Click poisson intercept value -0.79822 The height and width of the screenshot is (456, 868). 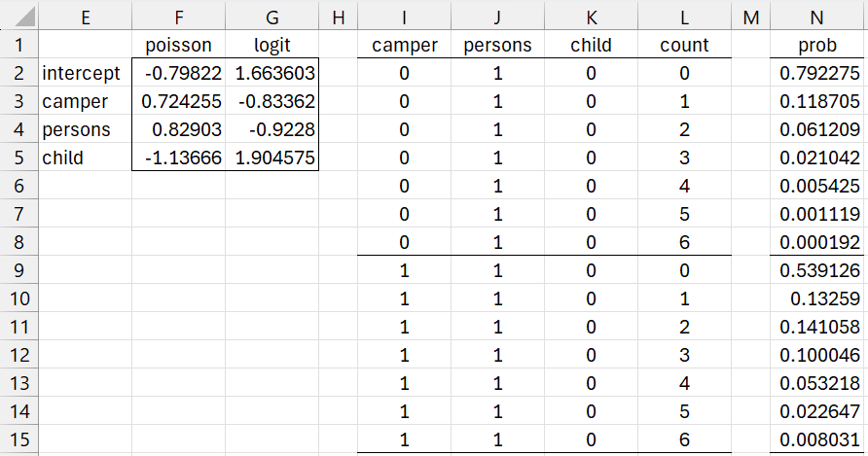pos(178,73)
